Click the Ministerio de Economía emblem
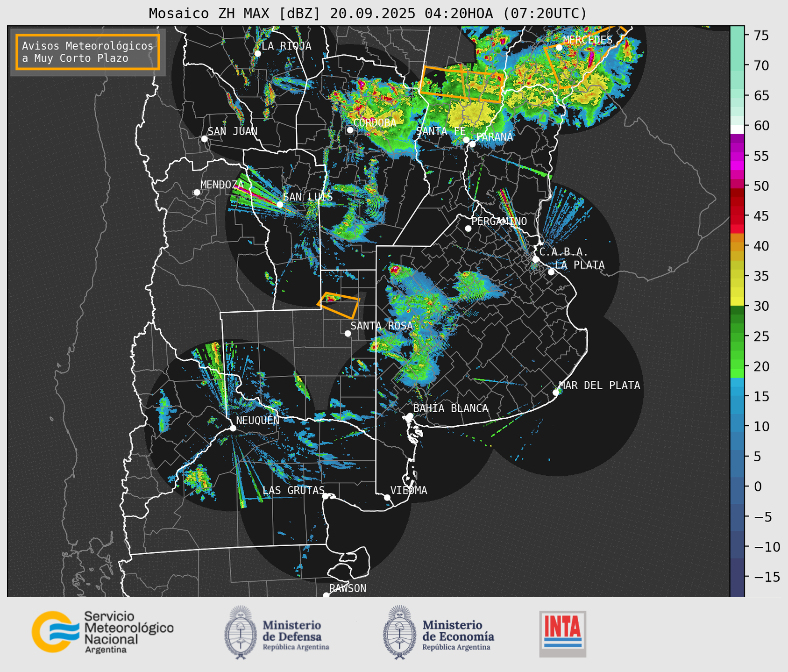 pos(399,632)
